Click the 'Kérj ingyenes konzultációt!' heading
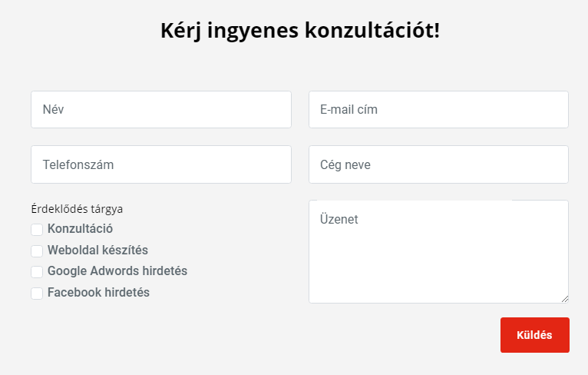 (x=300, y=32)
